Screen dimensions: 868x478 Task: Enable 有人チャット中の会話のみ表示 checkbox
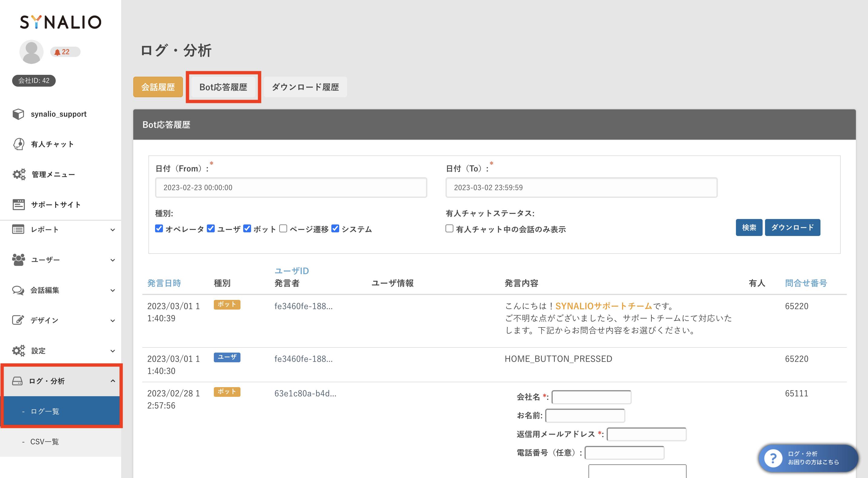coord(449,228)
